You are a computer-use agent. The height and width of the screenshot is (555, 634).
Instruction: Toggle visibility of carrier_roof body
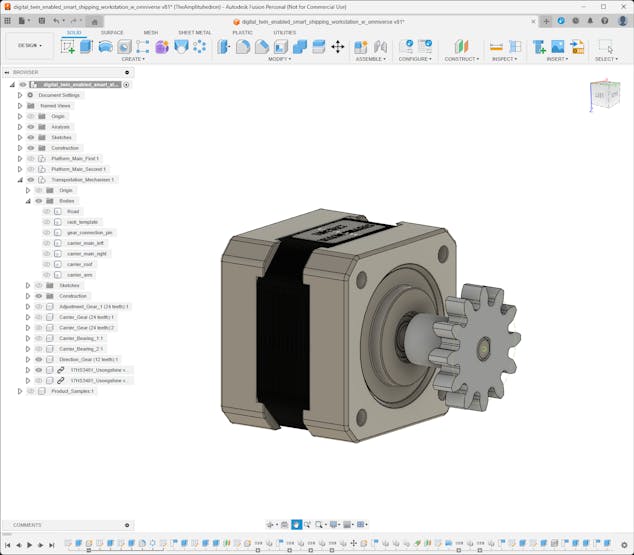point(46,264)
